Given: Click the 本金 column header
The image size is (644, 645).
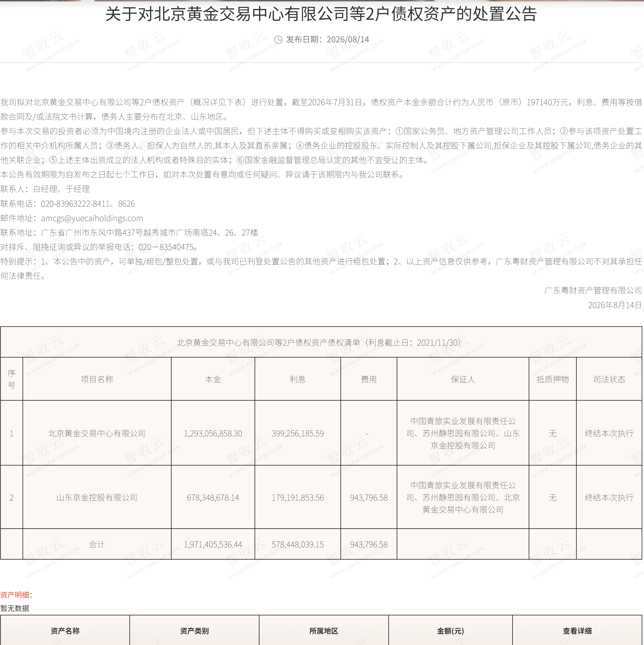Looking at the screenshot, I should point(213,379).
